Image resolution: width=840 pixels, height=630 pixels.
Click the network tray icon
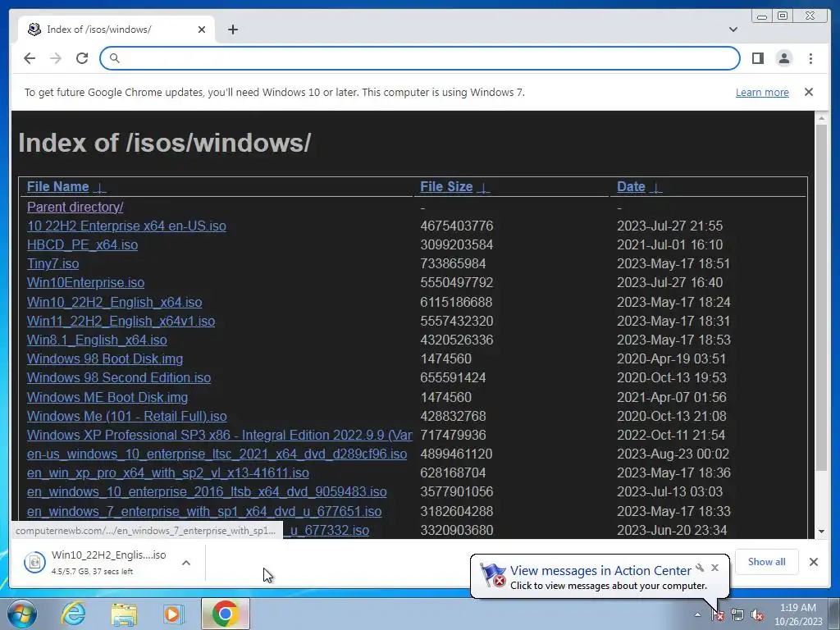(737, 615)
